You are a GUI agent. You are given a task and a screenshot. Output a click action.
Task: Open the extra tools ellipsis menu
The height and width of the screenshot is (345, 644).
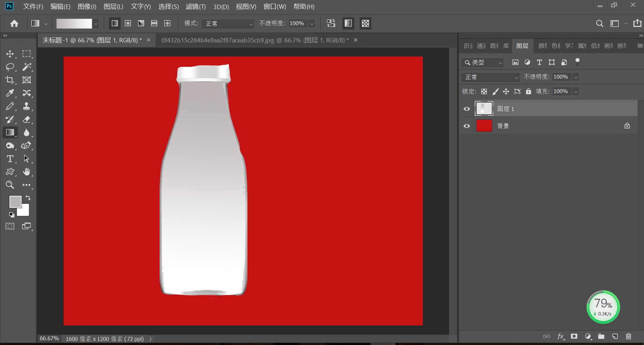pyautogui.click(x=27, y=185)
